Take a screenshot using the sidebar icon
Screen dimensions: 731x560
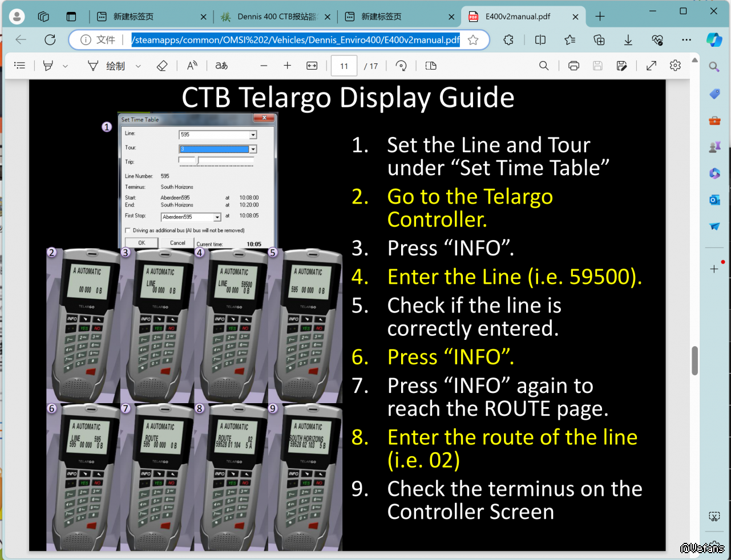click(x=714, y=517)
